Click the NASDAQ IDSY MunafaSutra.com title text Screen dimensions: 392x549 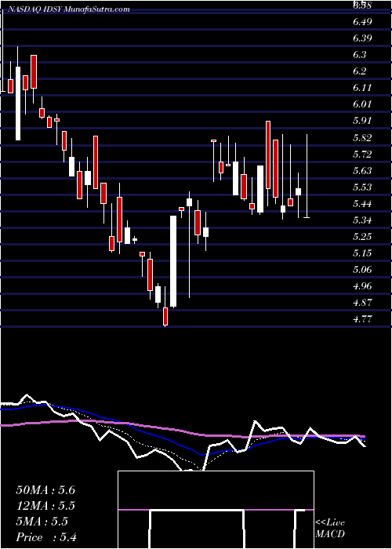[68, 9]
